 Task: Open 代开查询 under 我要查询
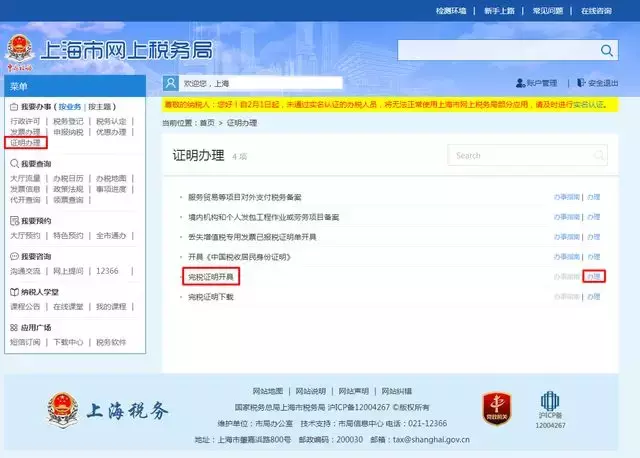pos(25,200)
